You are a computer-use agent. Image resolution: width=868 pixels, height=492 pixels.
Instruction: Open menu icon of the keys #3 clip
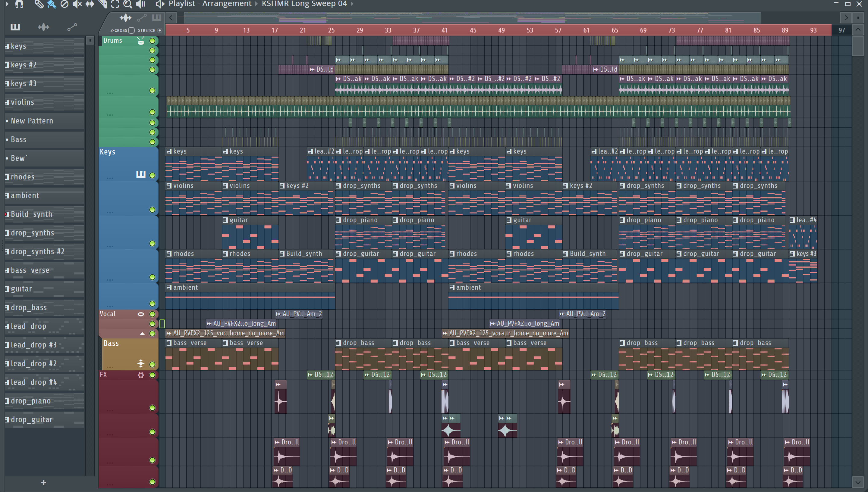(792, 254)
